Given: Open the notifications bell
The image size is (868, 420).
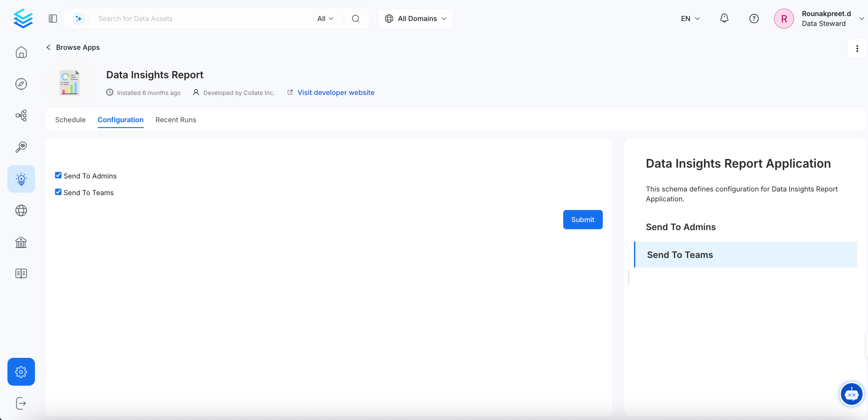Looking at the screenshot, I should pos(724,19).
